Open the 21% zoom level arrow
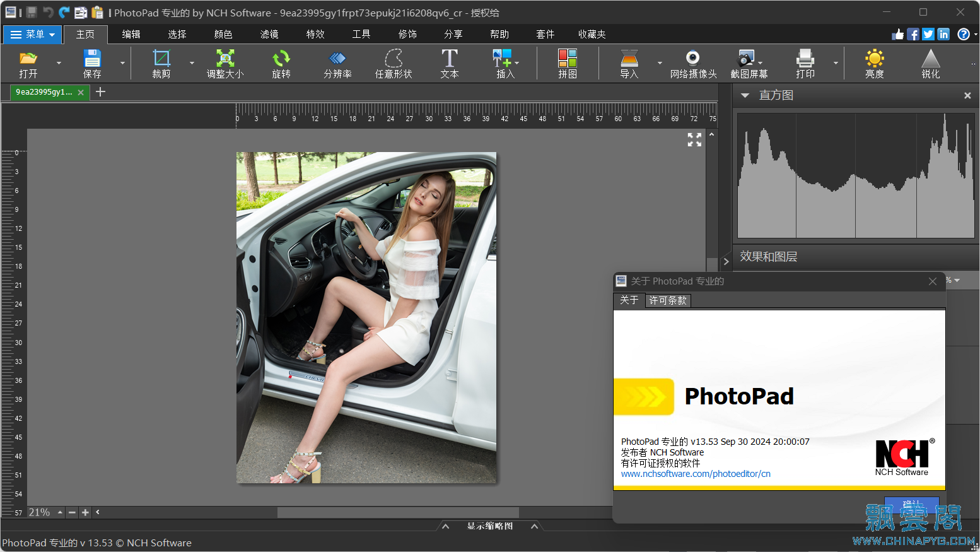Screen dimensions: 980x552 point(60,512)
